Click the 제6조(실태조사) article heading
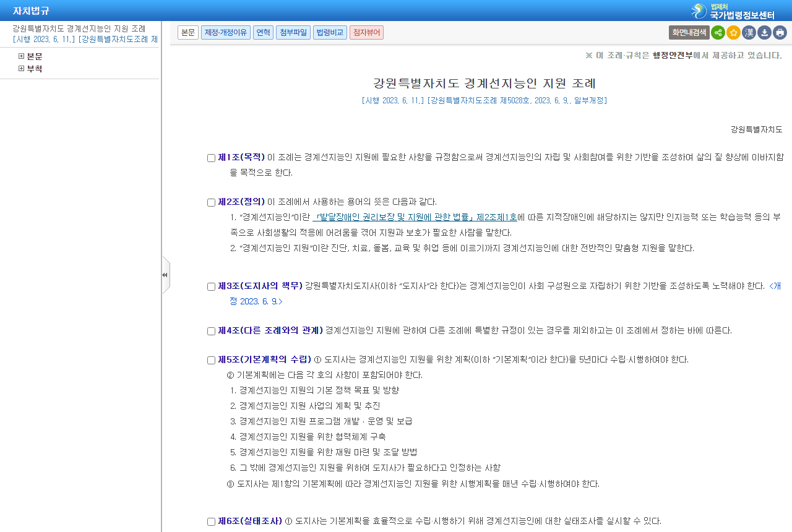 (x=250, y=521)
